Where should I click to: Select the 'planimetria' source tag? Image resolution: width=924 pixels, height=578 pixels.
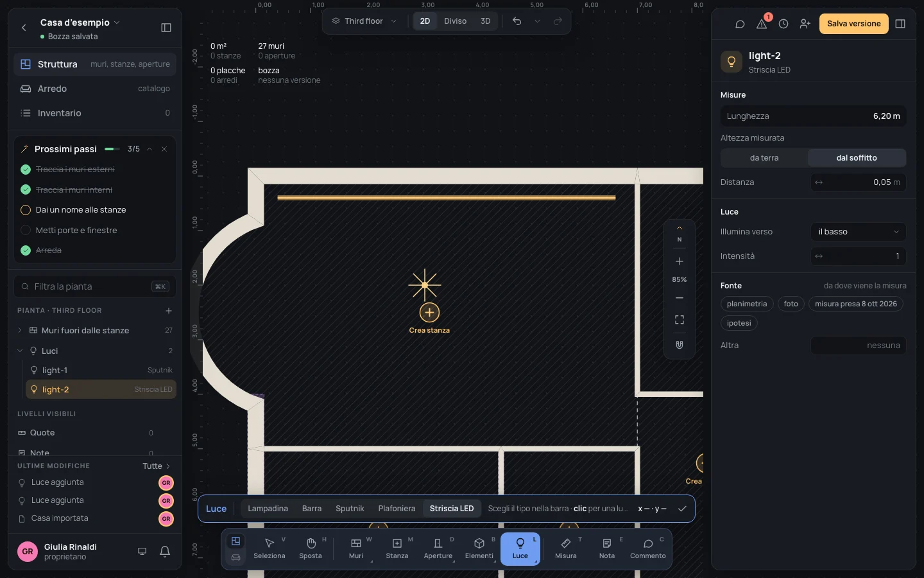coord(747,304)
